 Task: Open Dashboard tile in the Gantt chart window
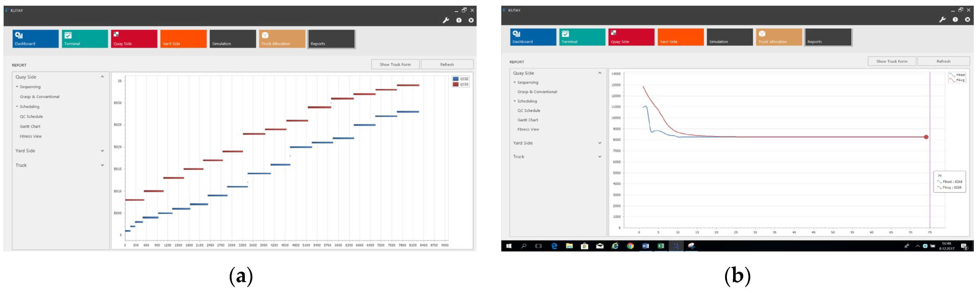click(x=35, y=39)
